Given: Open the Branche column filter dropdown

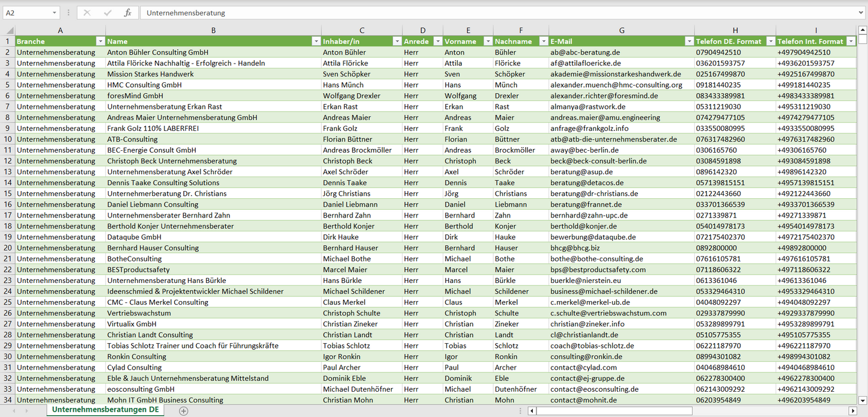Looking at the screenshot, I should [x=100, y=41].
